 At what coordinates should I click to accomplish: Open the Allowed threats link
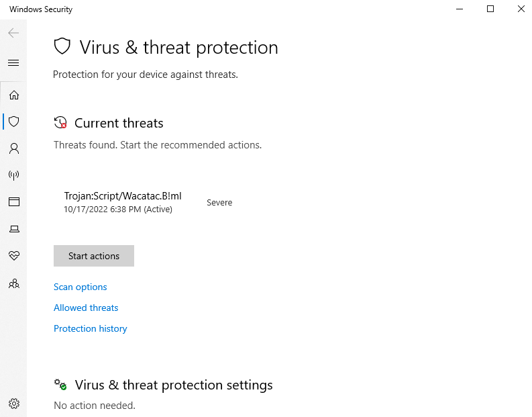[x=86, y=308]
